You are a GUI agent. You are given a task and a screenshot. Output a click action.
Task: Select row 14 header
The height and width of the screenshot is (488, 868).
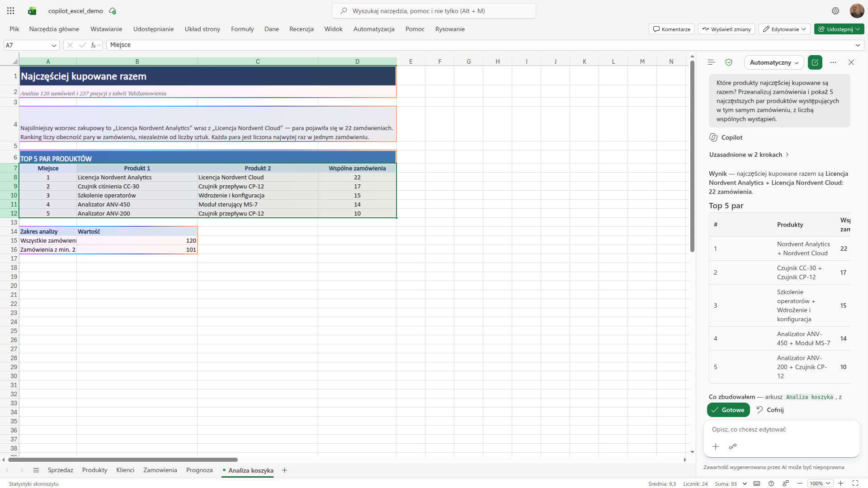9,231
